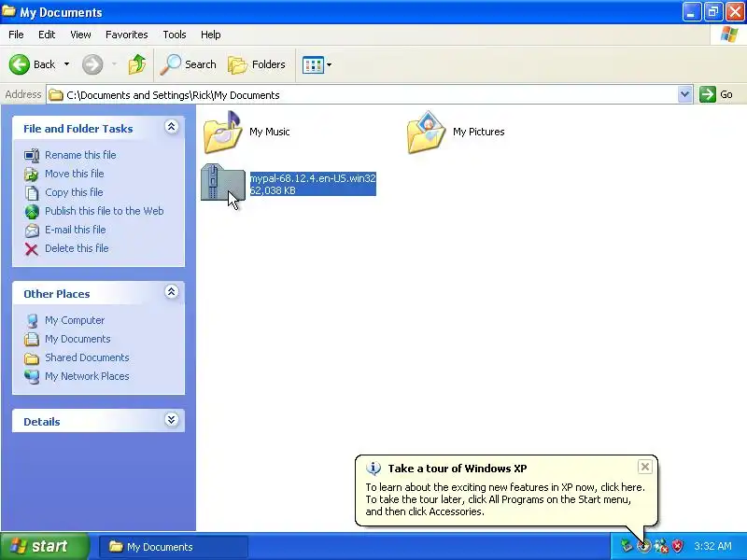
Task: Click the Take a tour balloon text
Action: coord(505,499)
